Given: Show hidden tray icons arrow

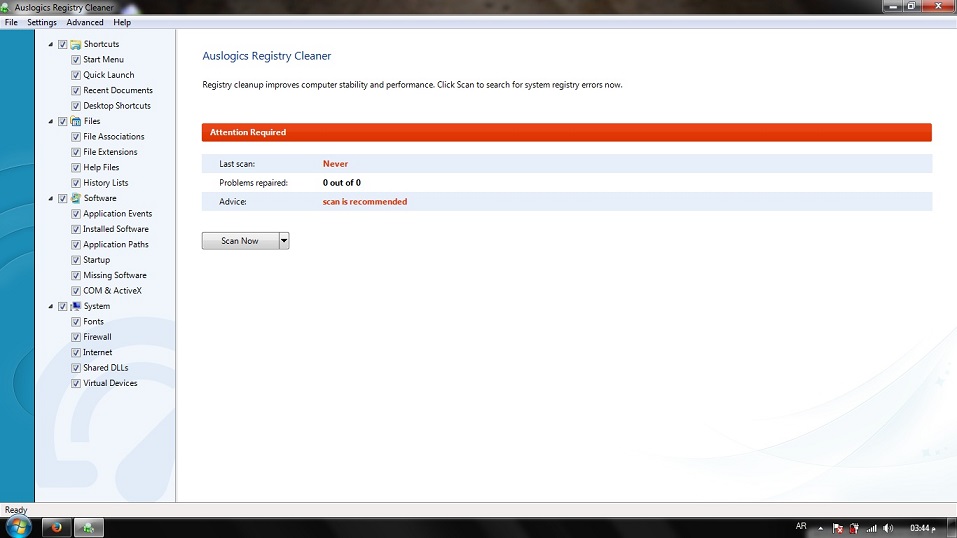Looking at the screenshot, I should pyautogui.click(x=820, y=528).
